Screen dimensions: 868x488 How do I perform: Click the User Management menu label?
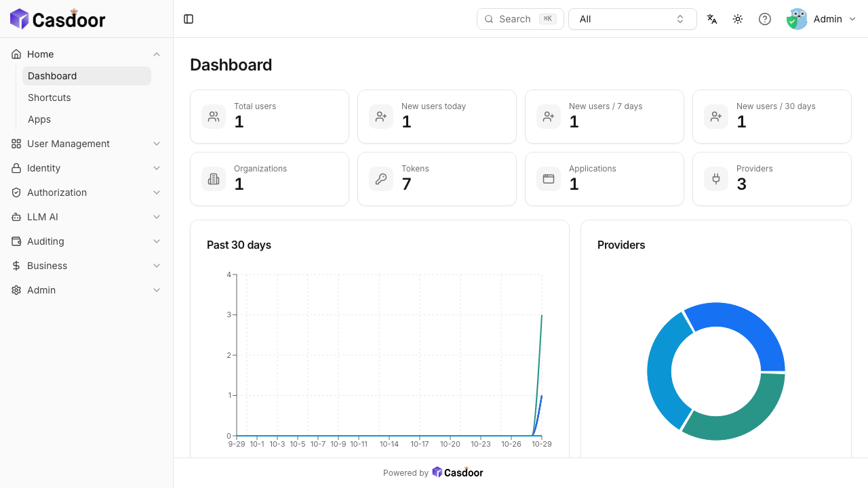coord(68,144)
